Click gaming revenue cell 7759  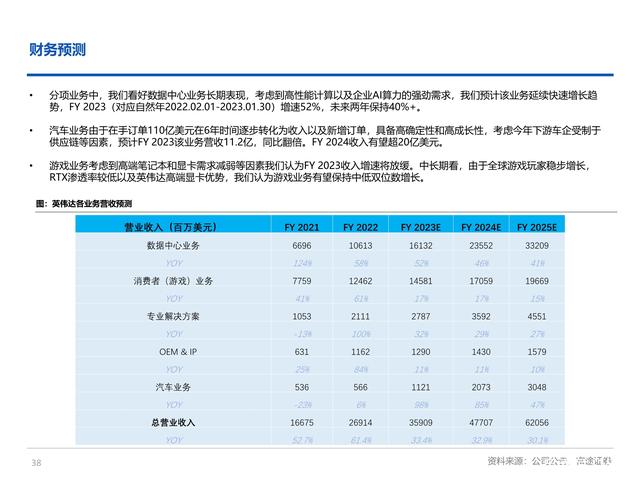click(x=302, y=281)
